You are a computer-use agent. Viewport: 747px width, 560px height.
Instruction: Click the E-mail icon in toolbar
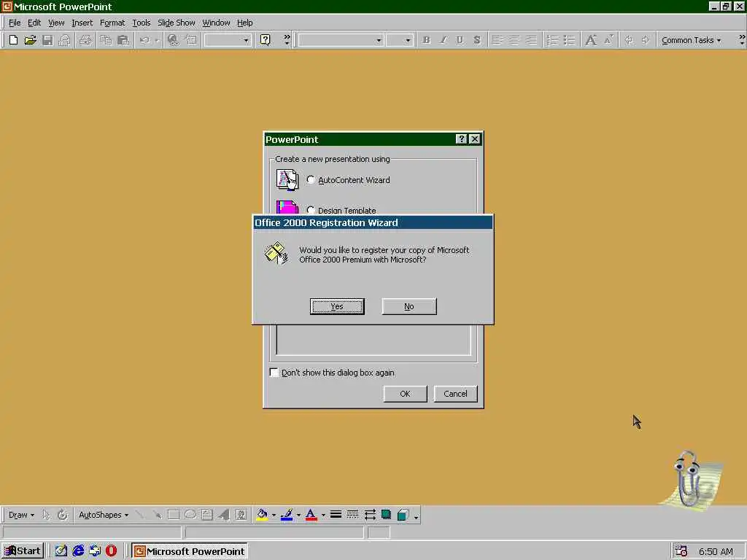64,40
